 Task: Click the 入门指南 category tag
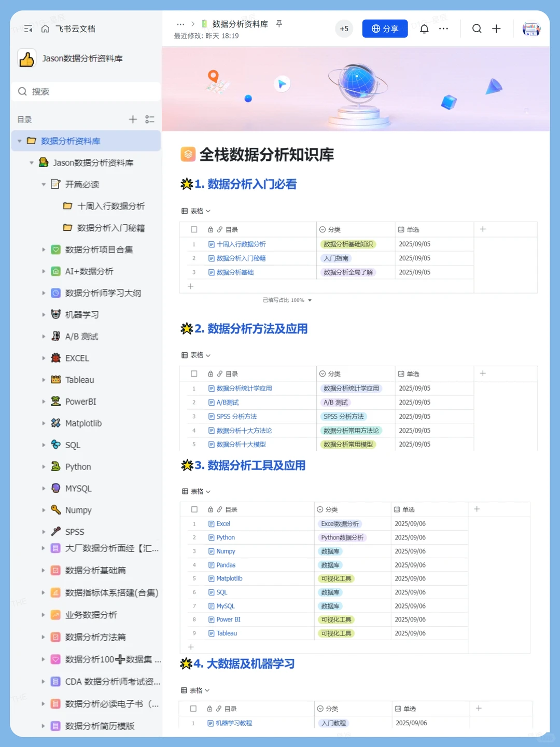(x=336, y=258)
